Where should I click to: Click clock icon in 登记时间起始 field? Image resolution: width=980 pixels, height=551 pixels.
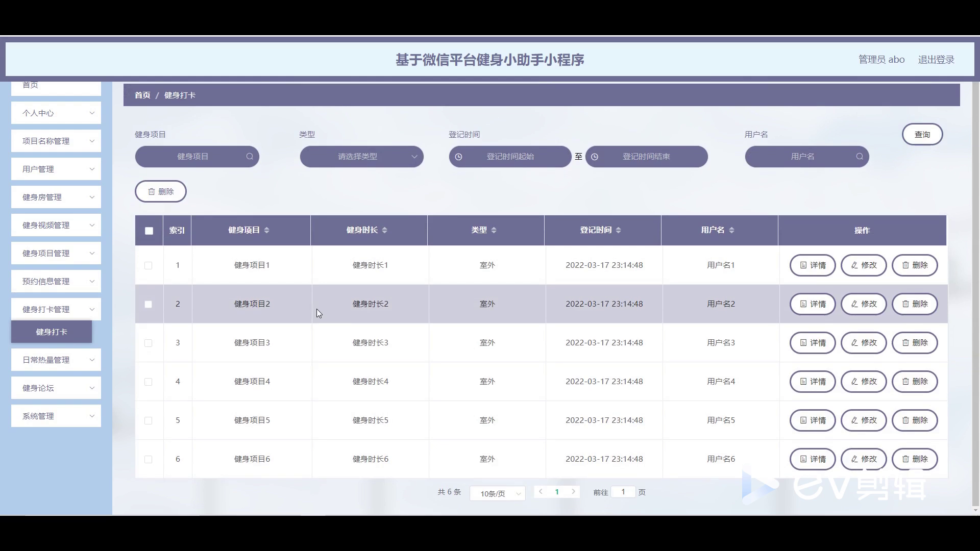tap(458, 157)
